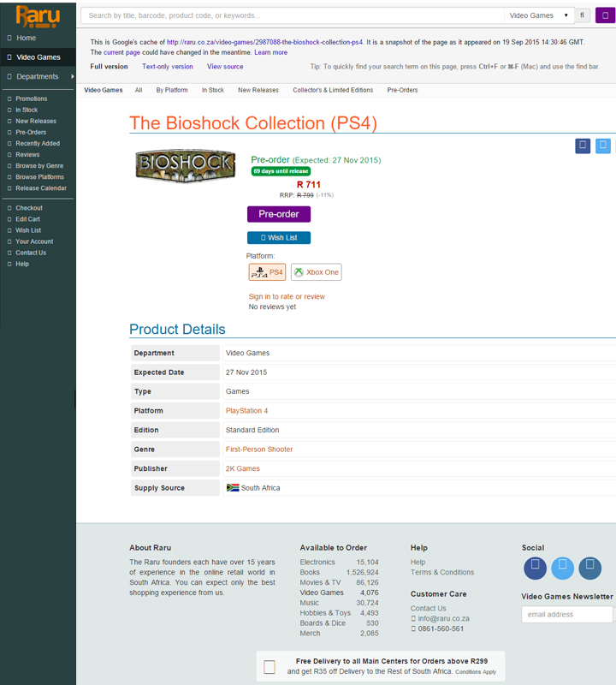Click the First-Person Shooter genre link

(259, 449)
